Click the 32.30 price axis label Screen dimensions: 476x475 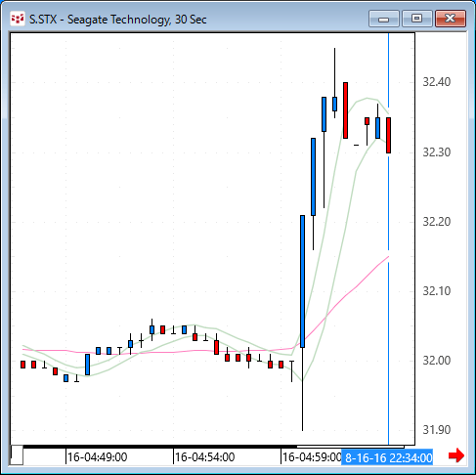[437, 152]
